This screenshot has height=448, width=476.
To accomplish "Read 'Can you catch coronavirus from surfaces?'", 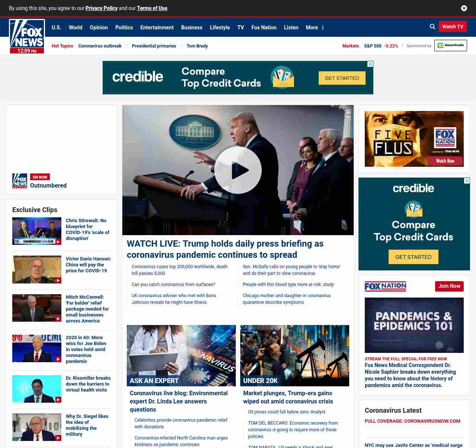I will [173, 285].
